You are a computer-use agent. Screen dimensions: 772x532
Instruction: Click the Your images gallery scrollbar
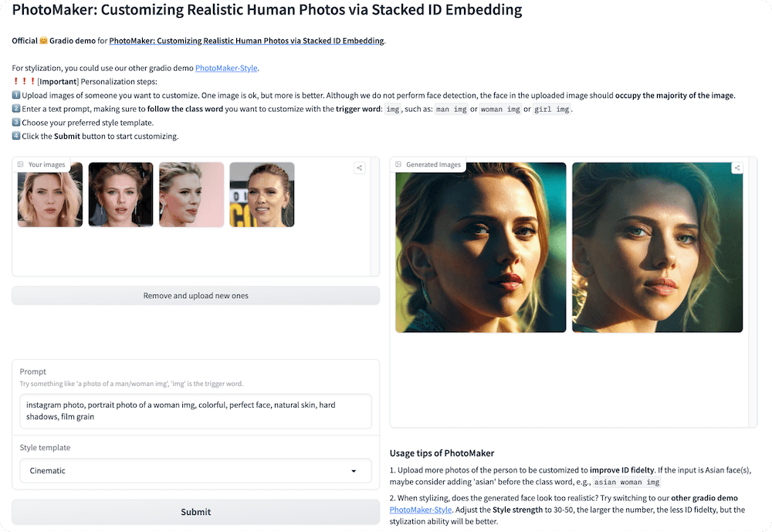pyautogui.click(x=375, y=216)
